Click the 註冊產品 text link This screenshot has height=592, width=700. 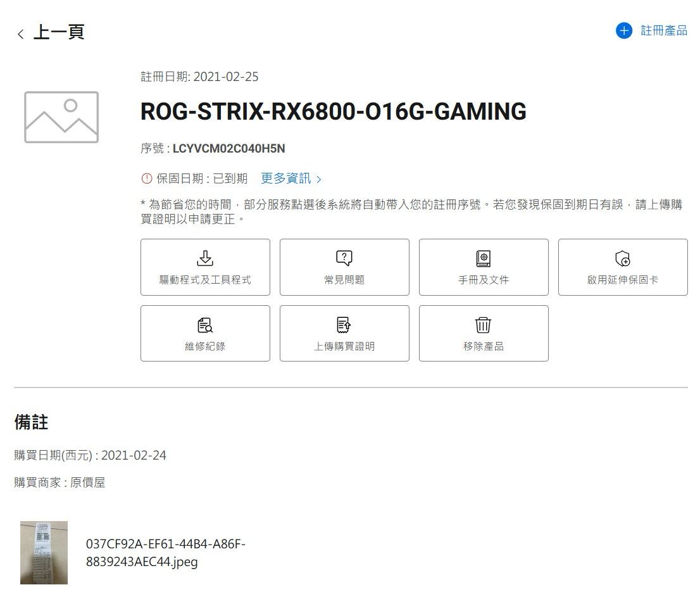click(664, 30)
